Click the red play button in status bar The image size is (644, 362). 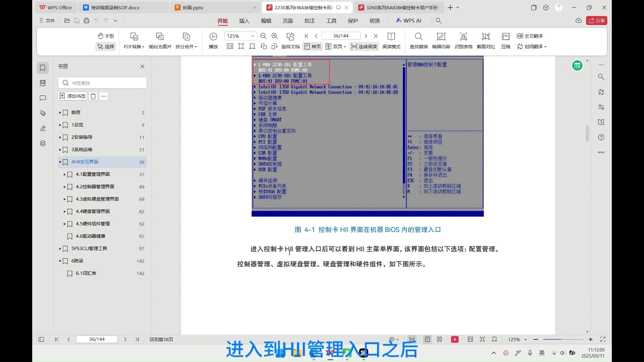(x=455, y=339)
